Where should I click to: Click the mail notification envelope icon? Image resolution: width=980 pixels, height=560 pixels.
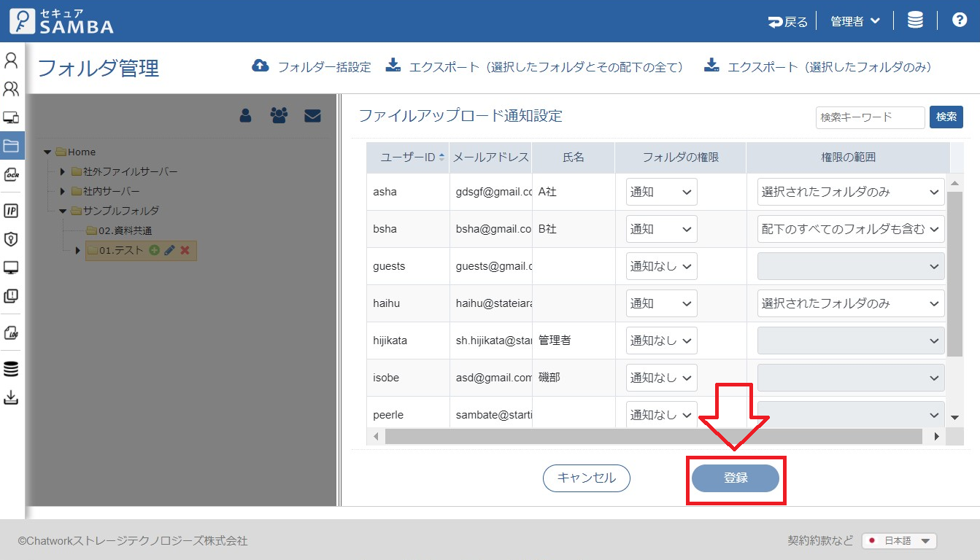[x=312, y=115]
